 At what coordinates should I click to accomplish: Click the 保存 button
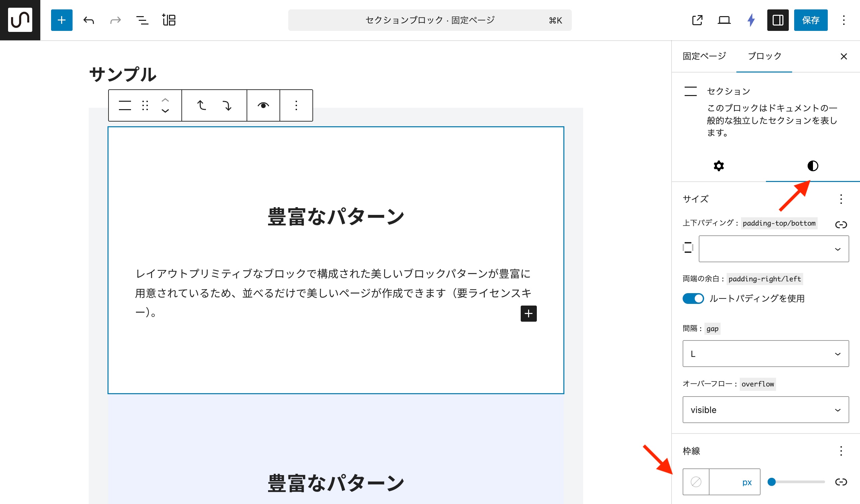[810, 20]
